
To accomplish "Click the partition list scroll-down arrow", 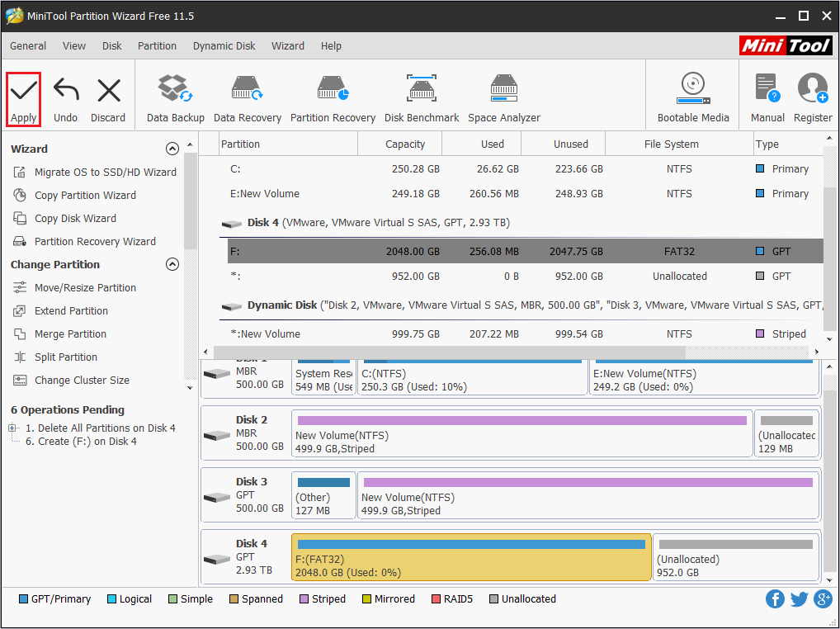I will 829,339.
